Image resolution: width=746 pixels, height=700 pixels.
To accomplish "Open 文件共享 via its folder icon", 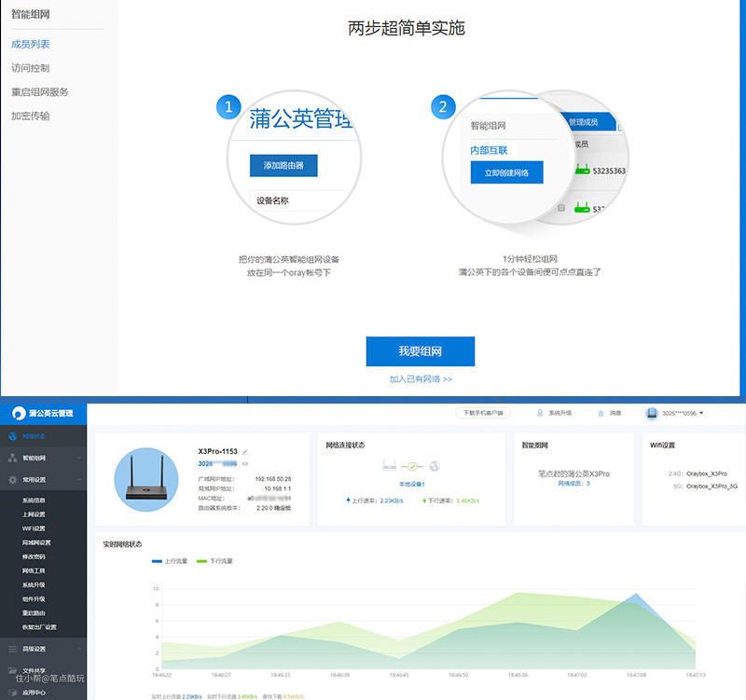I will pyautogui.click(x=13, y=670).
